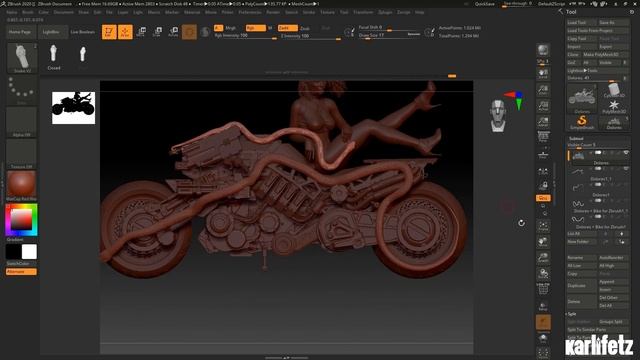This screenshot has width=640, height=360.
Task: Click Make PolyMesh3D button
Action: pyautogui.click(x=606, y=55)
